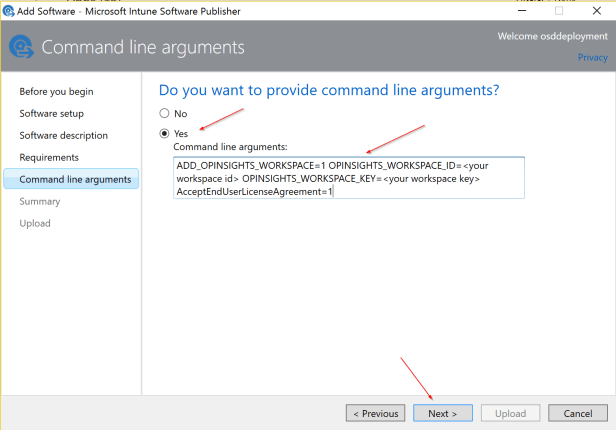Screen dimensions: 616x430
Task: Select the No radio button
Action: click(x=164, y=113)
